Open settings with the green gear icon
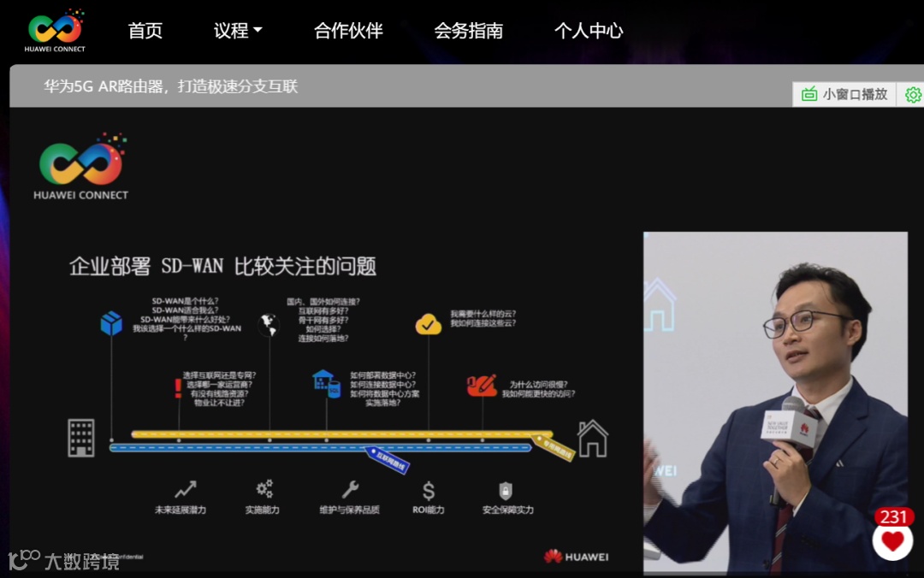 (913, 95)
